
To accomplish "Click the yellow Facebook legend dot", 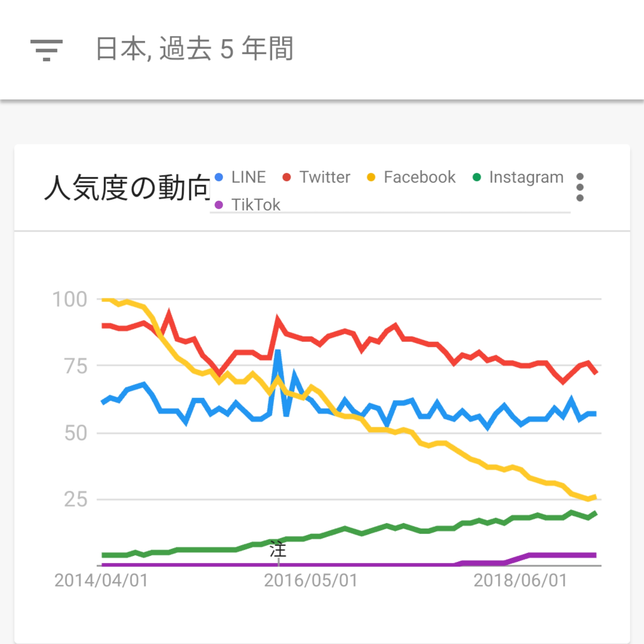I will pos(371,177).
